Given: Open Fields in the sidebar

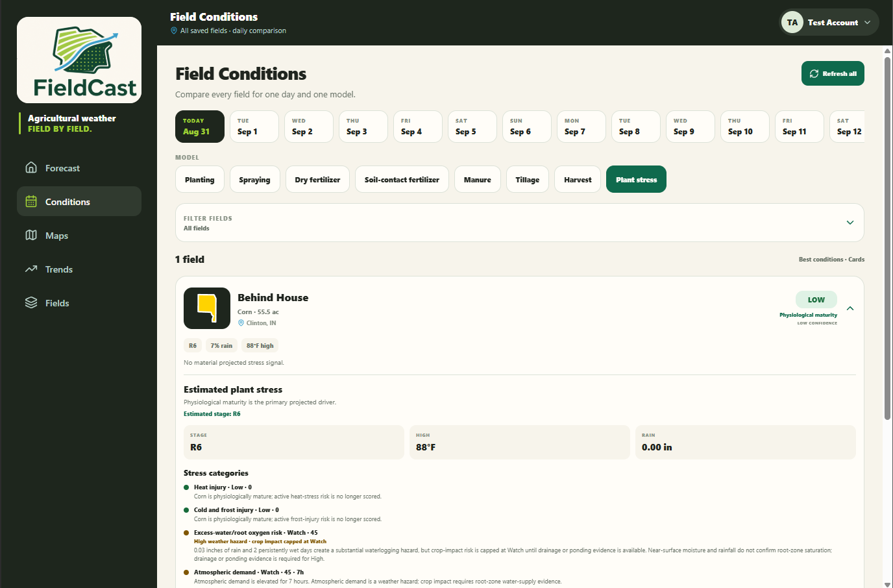Looking at the screenshot, I should pos(79,302).
